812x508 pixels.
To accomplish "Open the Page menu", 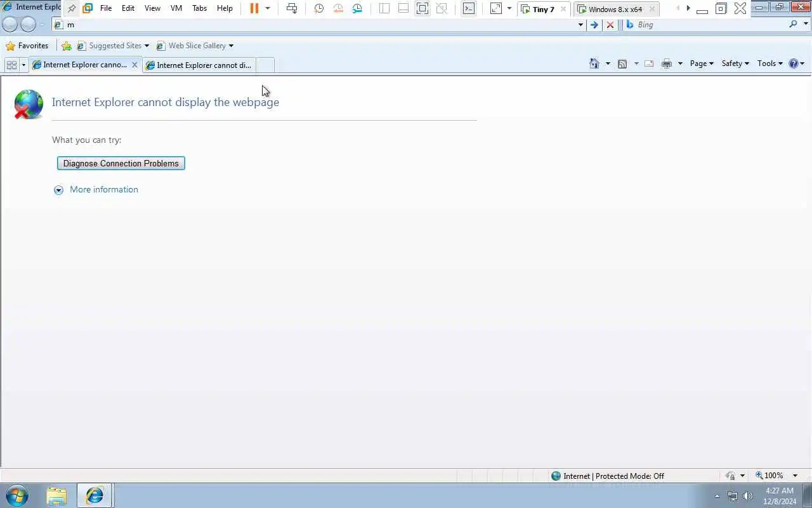I will pos(702,63).
